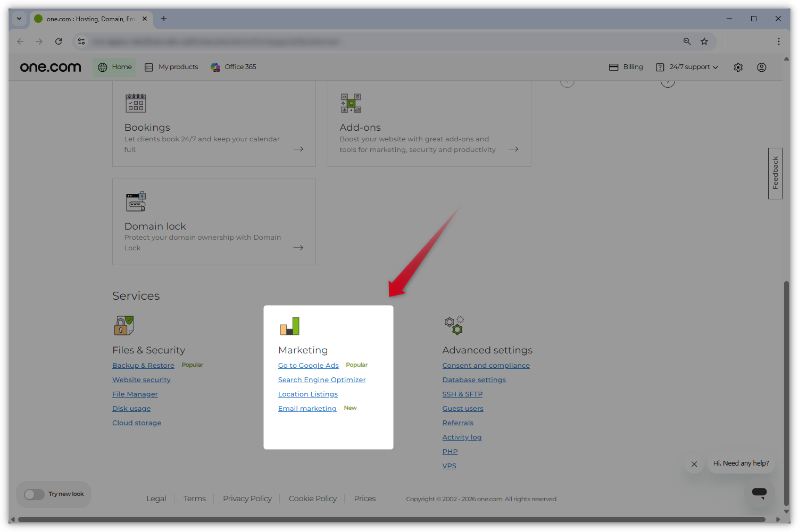Click the Domain lock arrow icon

(x=298, y=248)
